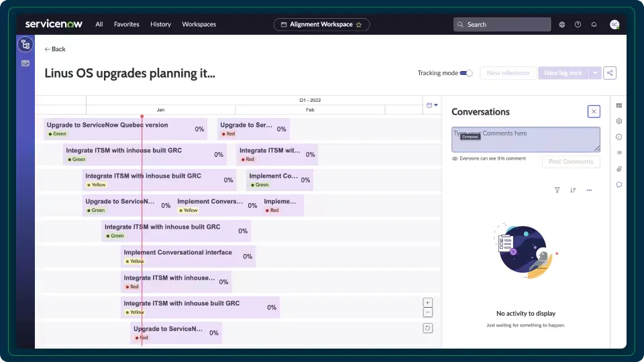The image size is (644, 362).
Task: Click the Post Comments button
Action: pos(571,162)
